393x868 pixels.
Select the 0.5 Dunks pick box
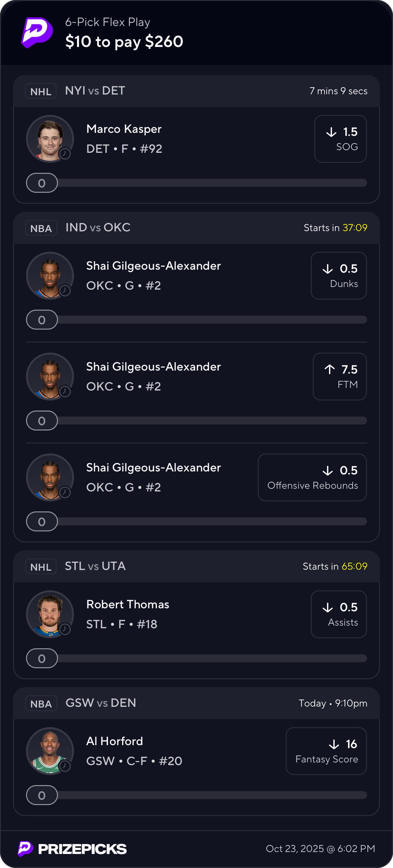338,276
